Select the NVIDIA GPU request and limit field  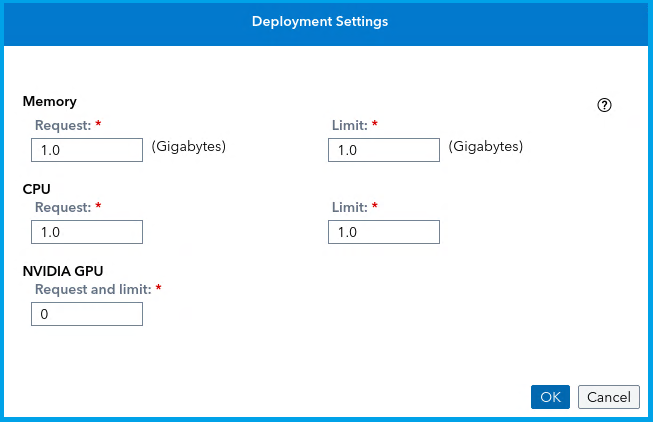click(87, 314)
